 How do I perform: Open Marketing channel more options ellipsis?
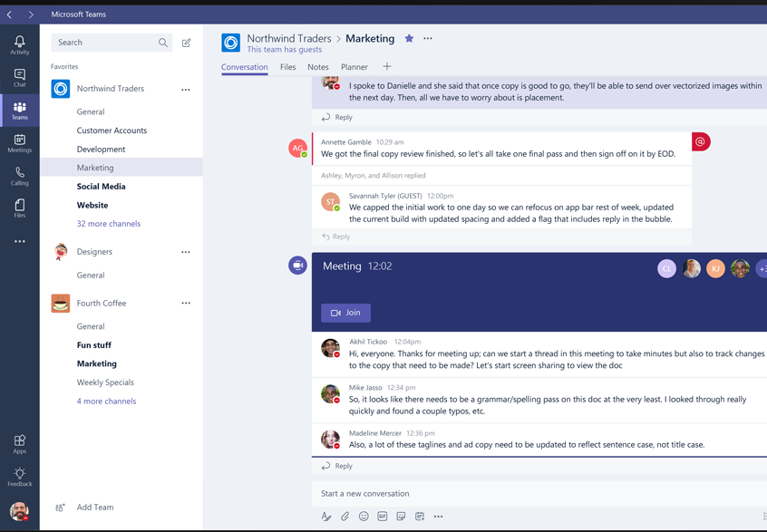pos(428,38)
